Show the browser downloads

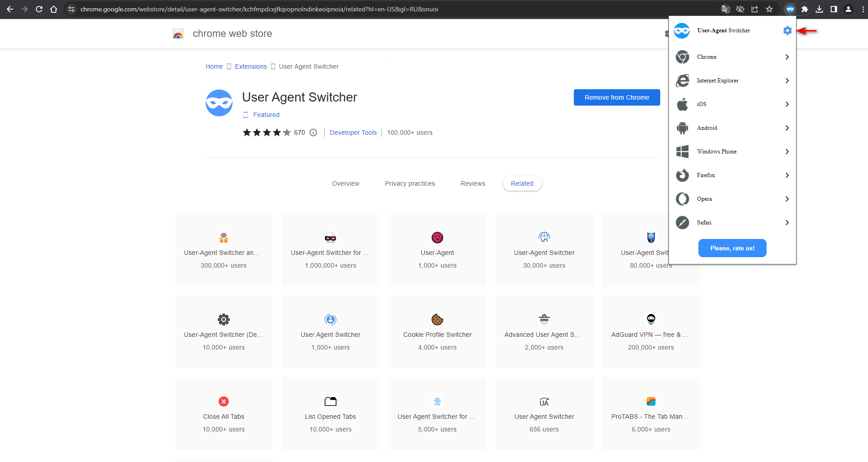[819, 9]
